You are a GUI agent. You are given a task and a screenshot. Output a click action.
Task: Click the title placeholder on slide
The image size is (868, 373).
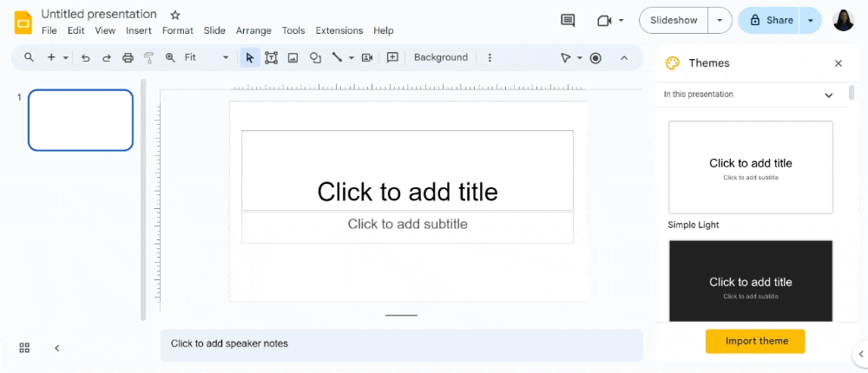[x=407, y=170]
